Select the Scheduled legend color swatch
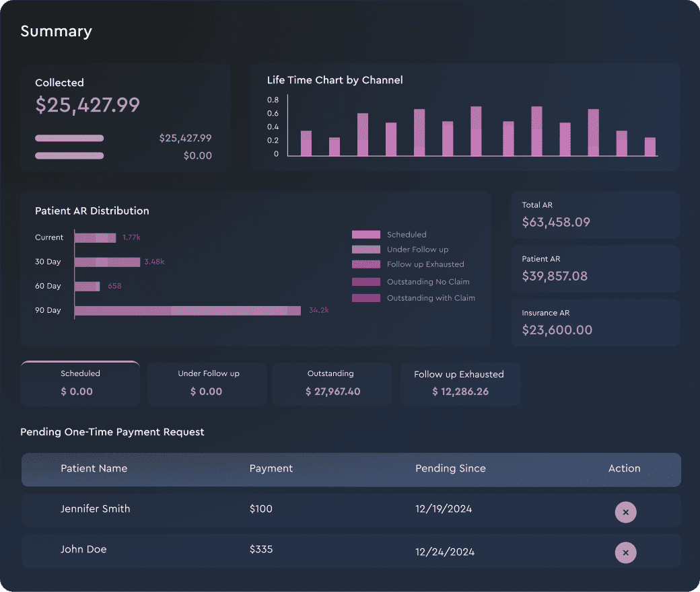The width and height of the screenshot is (700, 592). 366,235
